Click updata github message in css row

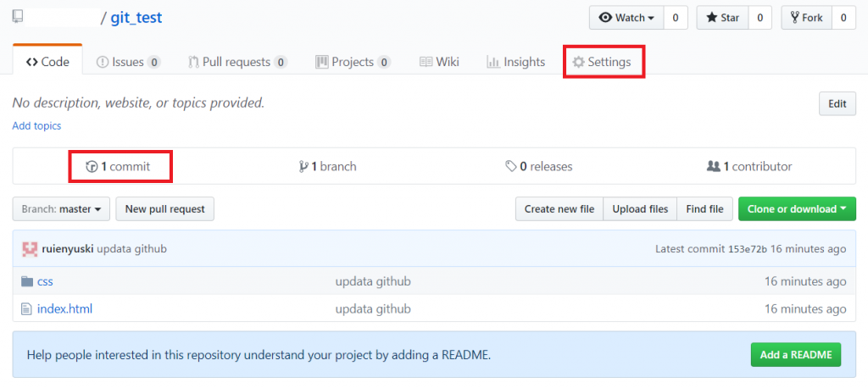(373, 281)
